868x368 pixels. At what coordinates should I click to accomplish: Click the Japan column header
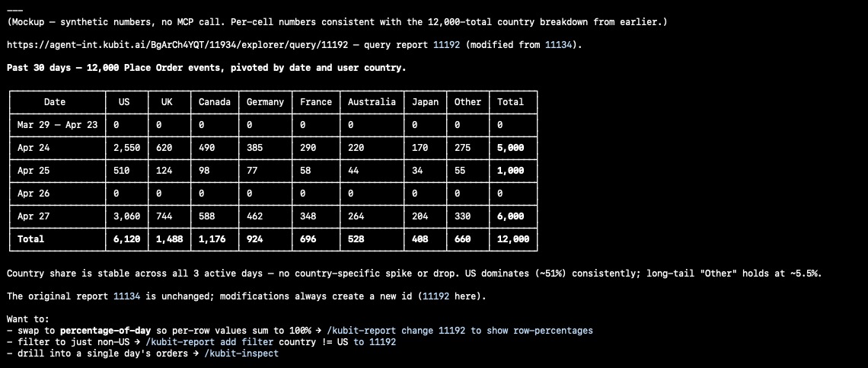coord(425,102)
